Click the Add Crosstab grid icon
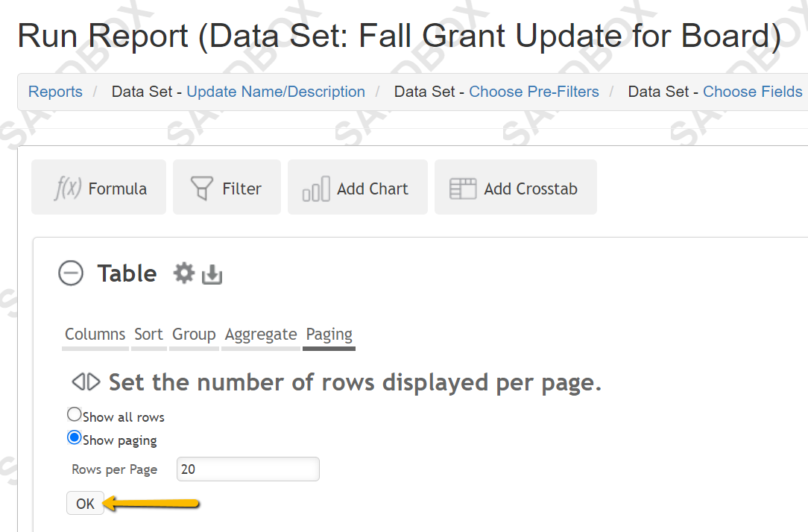808x532 pixels. (463, 189)
